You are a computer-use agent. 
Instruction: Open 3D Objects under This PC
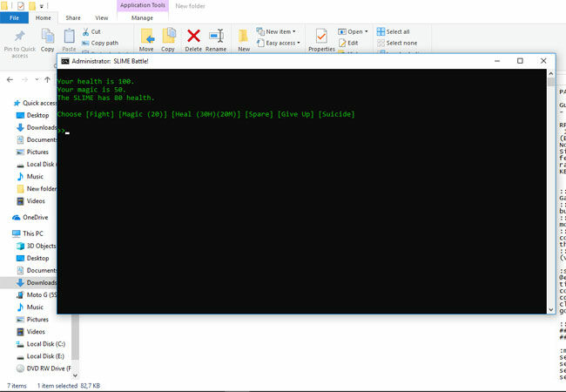click(37, 246)
